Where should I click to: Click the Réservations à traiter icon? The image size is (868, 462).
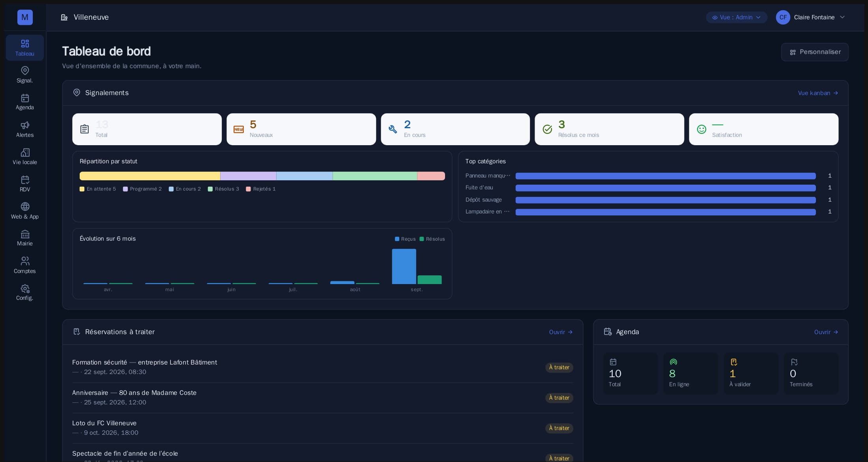tap(77, 332)
